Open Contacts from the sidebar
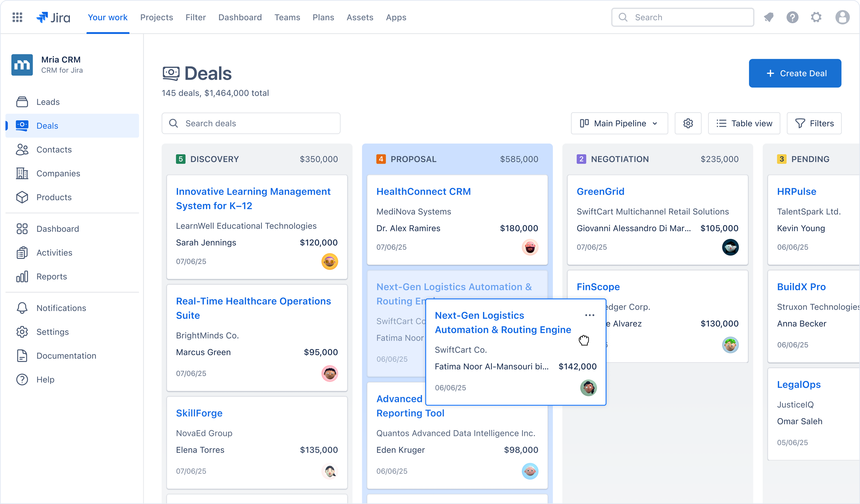Screen dimensions: 860x504 pyautogui.click(x=54, y=149)
